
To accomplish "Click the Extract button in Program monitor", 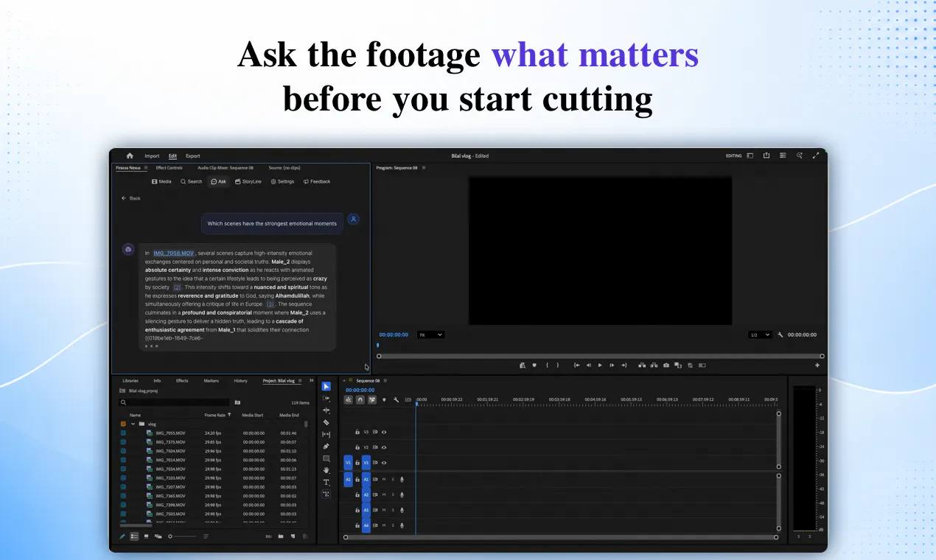I will pos(654,365).
